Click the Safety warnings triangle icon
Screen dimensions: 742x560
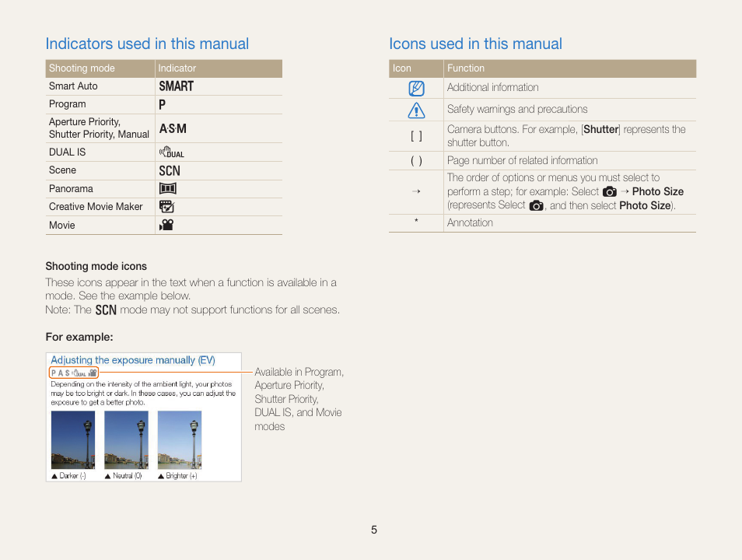(x=416, y=110)
